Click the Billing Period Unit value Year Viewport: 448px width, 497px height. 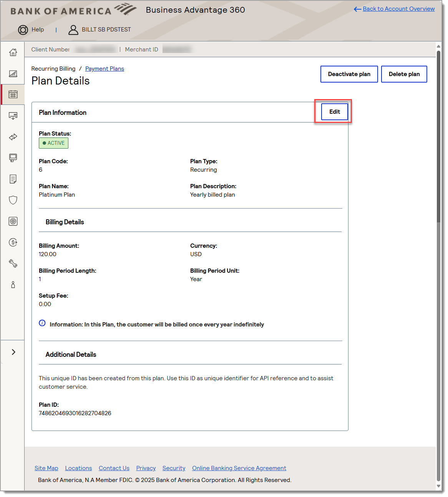(196, 279)
